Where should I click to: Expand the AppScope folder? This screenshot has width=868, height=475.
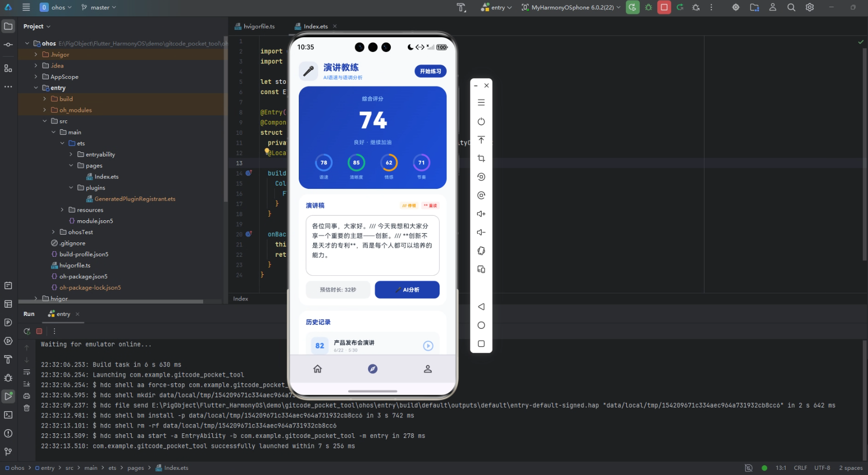[x=36, y=77]
